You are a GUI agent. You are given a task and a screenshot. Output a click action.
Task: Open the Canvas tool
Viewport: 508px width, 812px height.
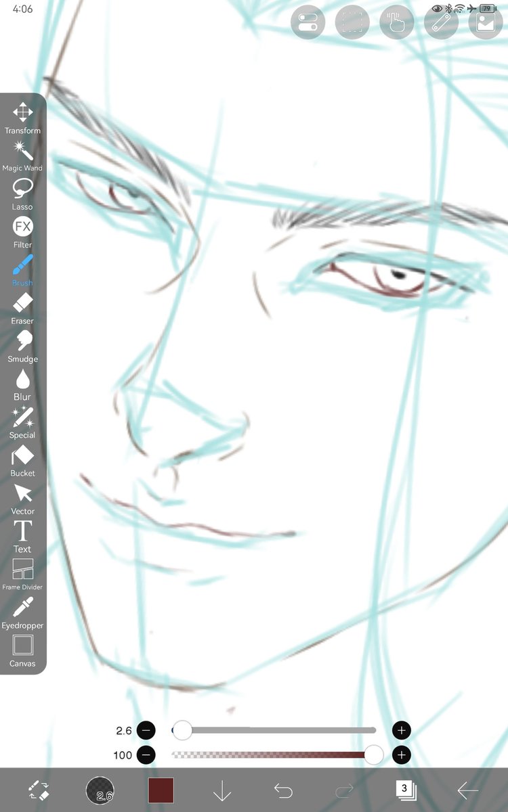tap(22, 650)
